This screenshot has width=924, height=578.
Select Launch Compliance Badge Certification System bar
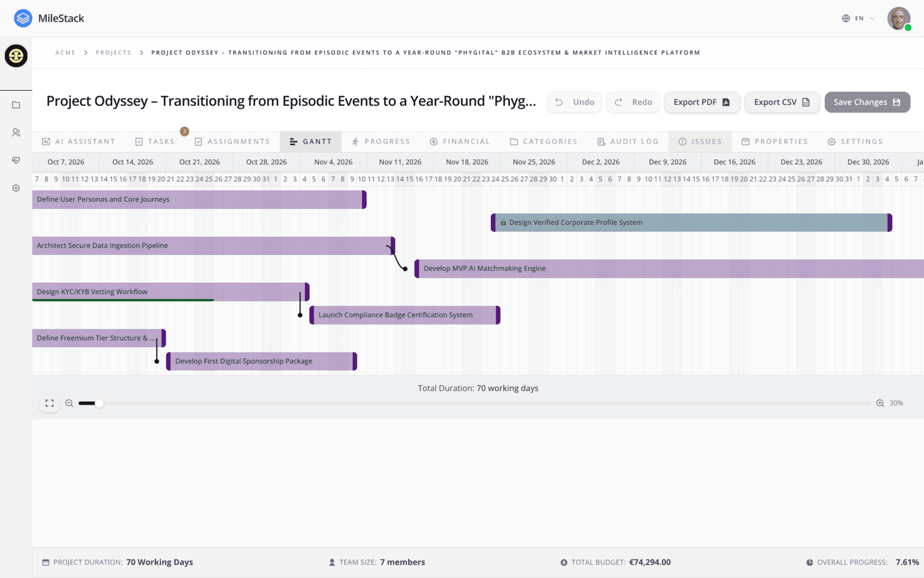(x=405, y=315)
